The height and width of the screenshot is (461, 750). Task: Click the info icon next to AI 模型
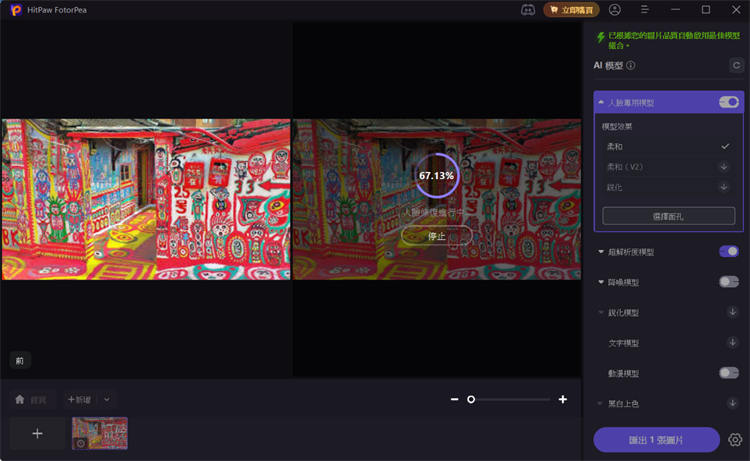[x=631, y=66]
